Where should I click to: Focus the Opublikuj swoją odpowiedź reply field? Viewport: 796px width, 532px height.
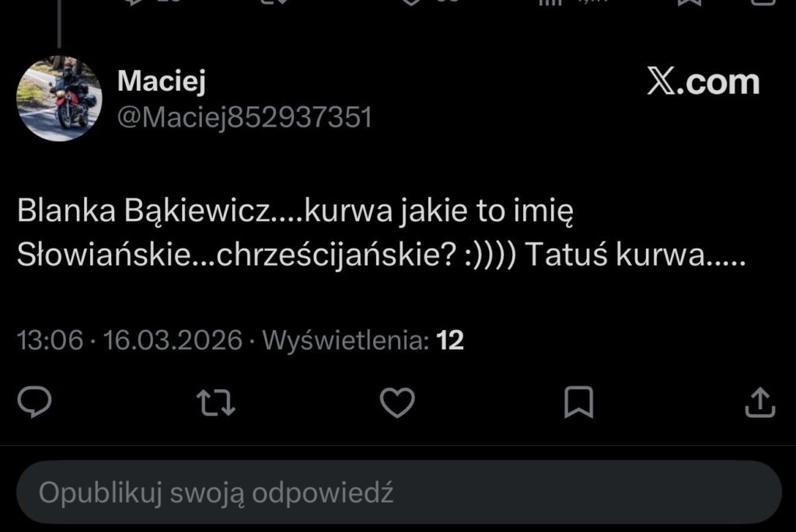(398, 492)
